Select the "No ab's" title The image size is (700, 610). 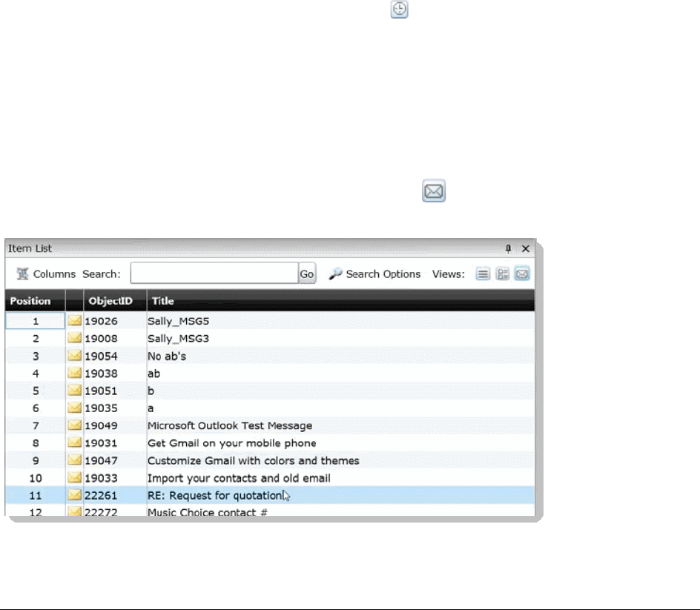[x=167, y=356]
